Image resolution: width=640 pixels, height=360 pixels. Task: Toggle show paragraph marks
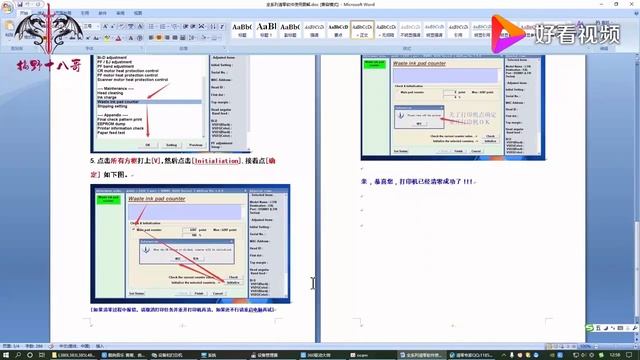click(x=222, y=26)
